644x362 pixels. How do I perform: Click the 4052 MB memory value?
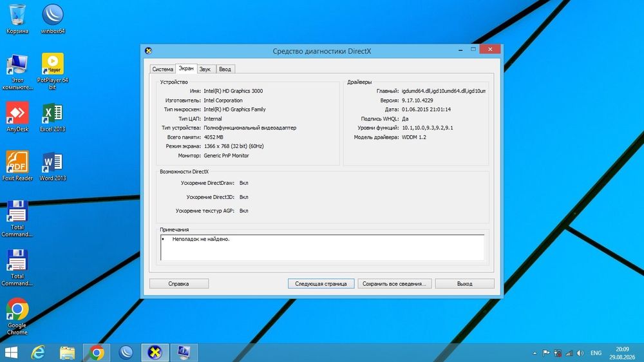214,137
